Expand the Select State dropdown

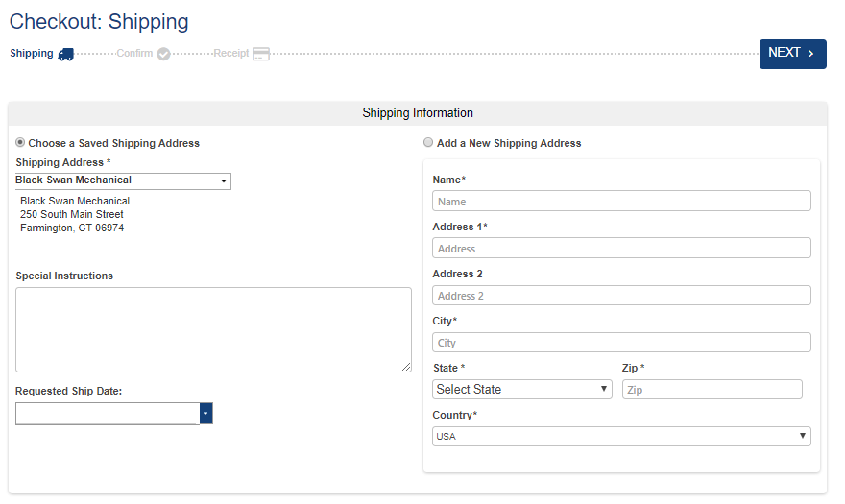(x=522, y=389)
